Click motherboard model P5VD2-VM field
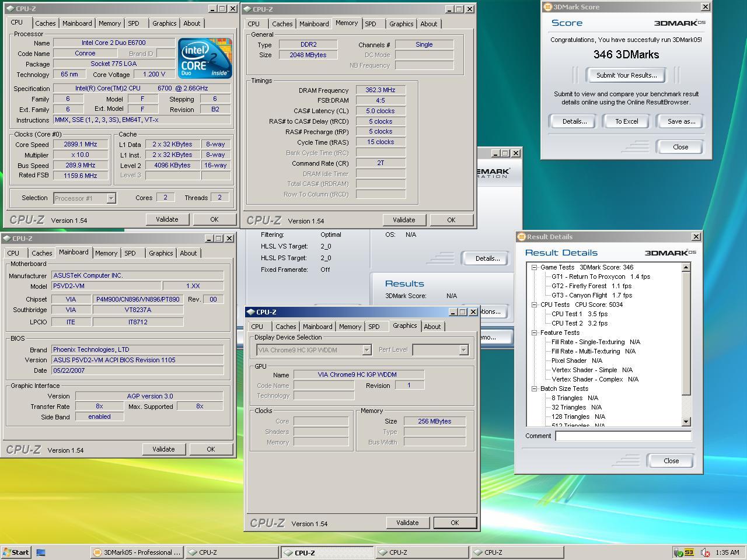This screenshot has height=560, width=747. tap(106, 286)
